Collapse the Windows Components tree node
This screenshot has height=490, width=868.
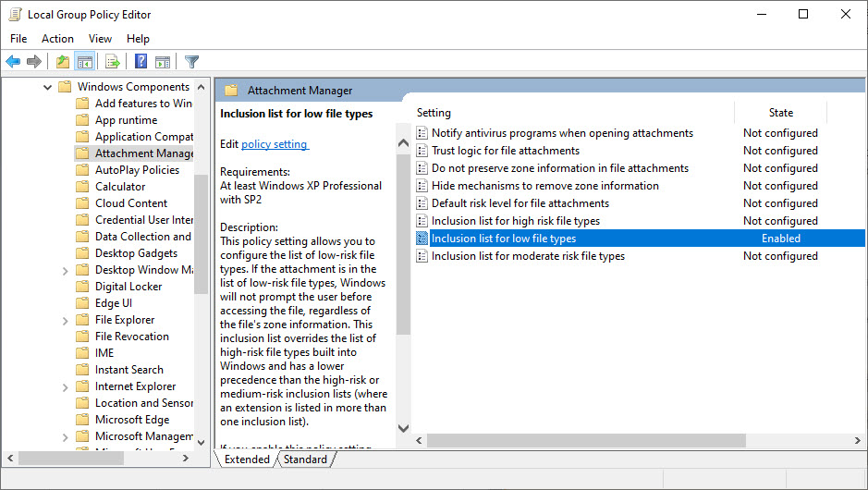click(x=47, y=87)
